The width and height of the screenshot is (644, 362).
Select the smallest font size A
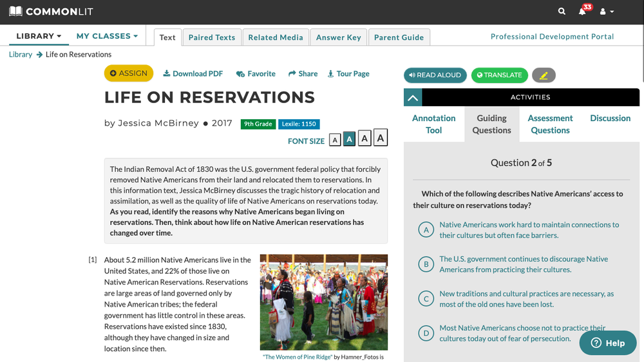tap(335, 140)
